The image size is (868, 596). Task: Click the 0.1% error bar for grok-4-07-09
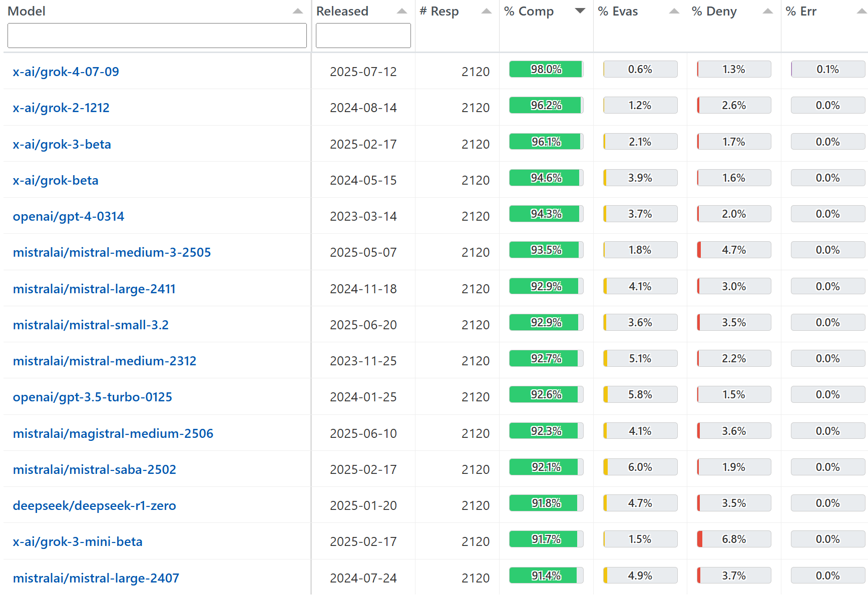coord(828,69)
